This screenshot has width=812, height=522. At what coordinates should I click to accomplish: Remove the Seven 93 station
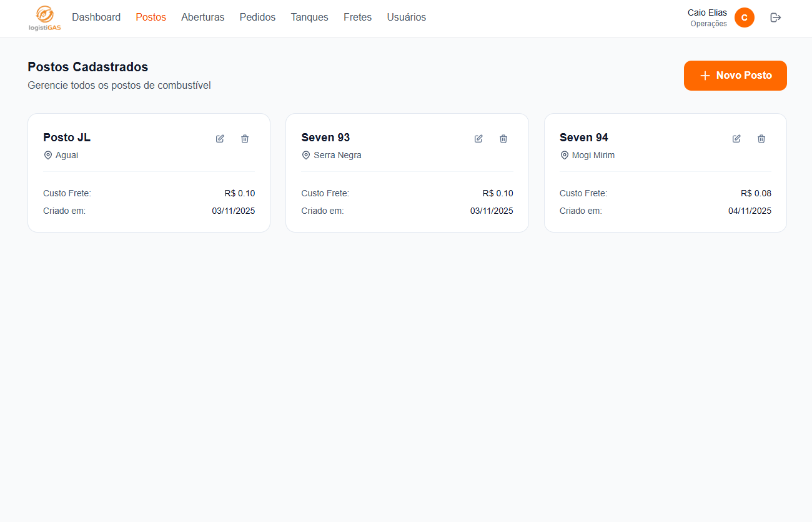click(x=503, y=139)
